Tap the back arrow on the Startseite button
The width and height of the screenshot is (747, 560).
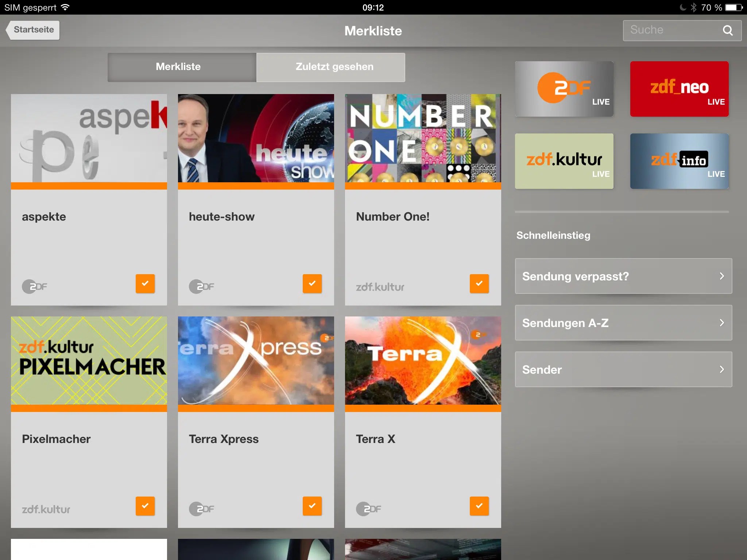tap(9, 30)
